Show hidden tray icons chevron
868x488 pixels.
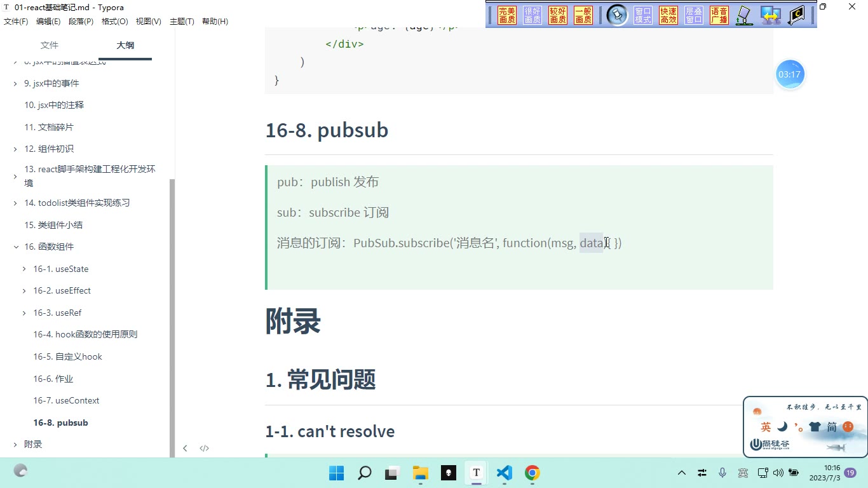pos(682,473)
